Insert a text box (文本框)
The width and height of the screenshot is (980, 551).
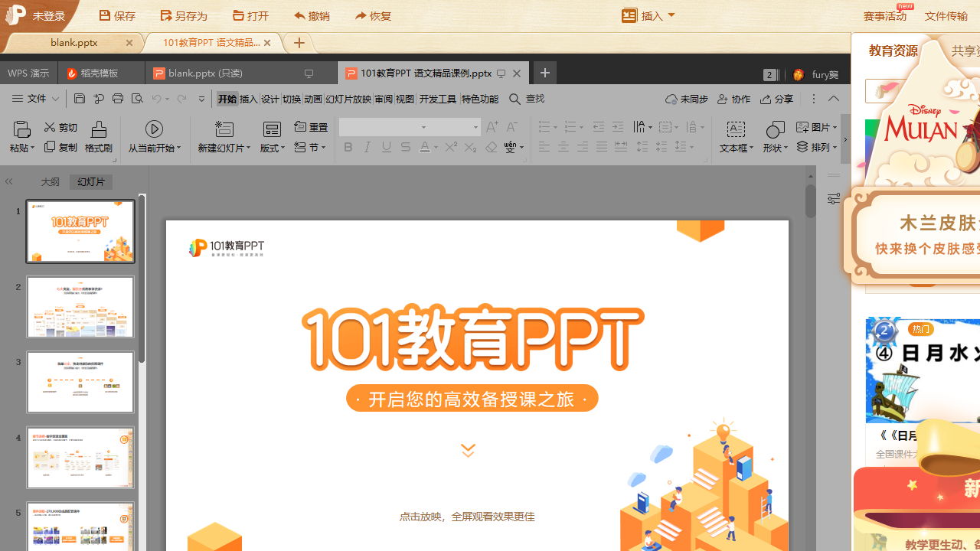[x=736, y=137]
